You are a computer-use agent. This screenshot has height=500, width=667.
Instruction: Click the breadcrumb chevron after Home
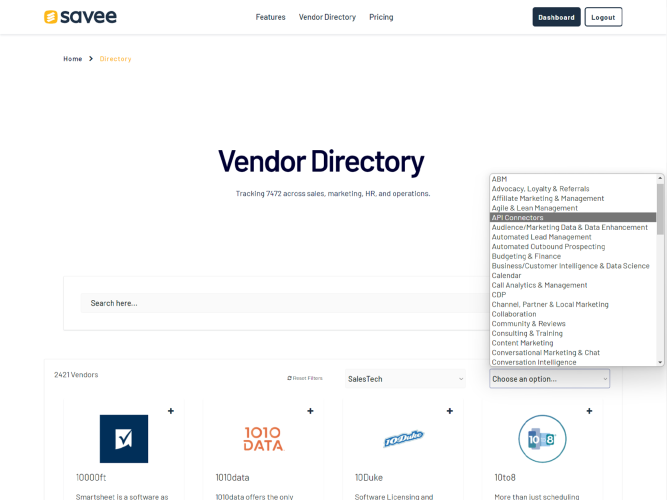click(91, 59)
